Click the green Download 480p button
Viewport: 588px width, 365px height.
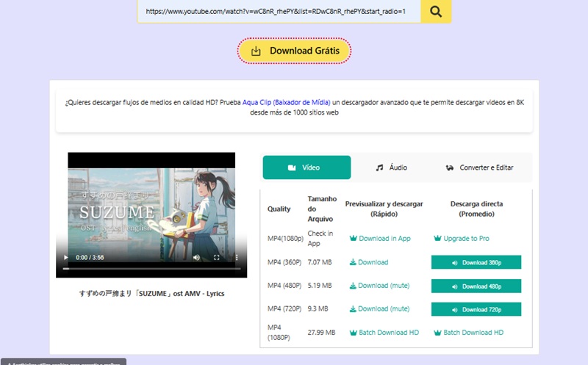click(476, 286)
